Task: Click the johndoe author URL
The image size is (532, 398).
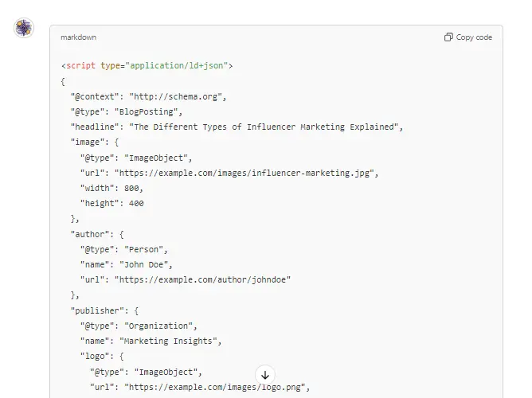Action: click(x=203, y=279)
